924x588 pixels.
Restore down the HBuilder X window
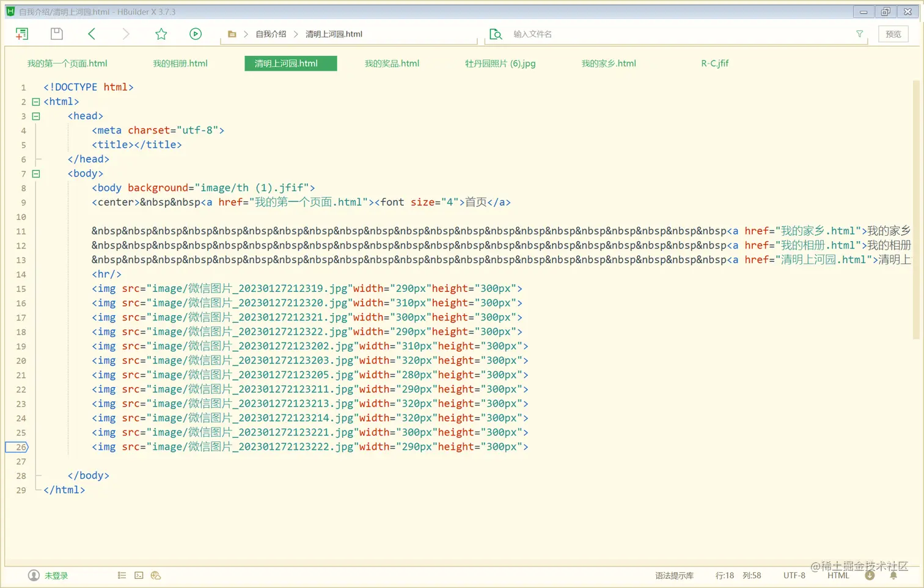tap(886, 12)
